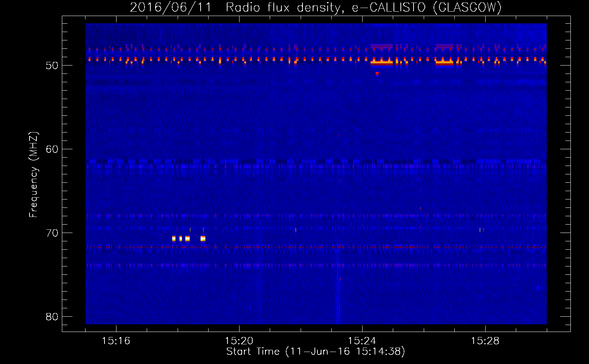This screenshot has height=364, width=589.
Task: Click the plot title mentioning e-CALLISTO (GLASGOW)
Action: [x=316, y=7]
